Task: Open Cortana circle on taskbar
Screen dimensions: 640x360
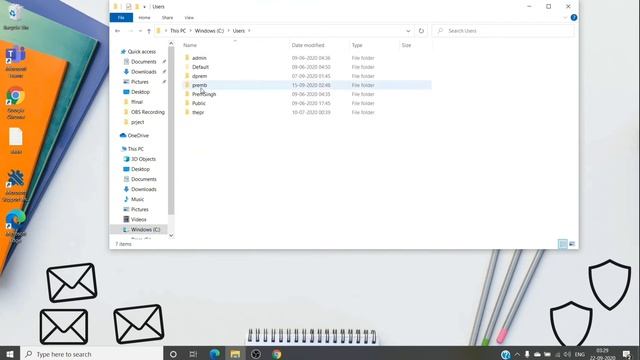Action: 173,354
